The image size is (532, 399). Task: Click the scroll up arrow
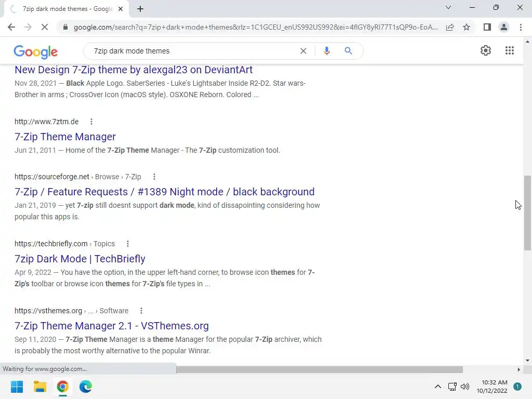click(527, 42)
